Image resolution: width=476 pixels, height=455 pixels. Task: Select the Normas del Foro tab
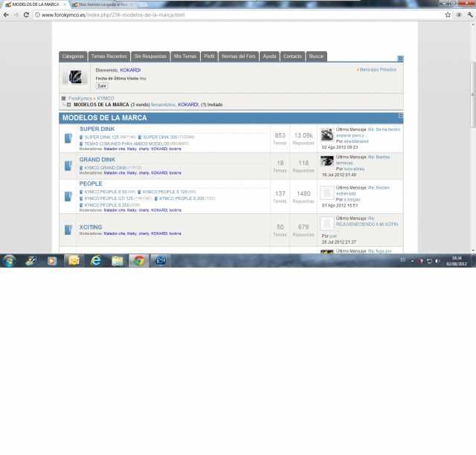click(239, 57)
